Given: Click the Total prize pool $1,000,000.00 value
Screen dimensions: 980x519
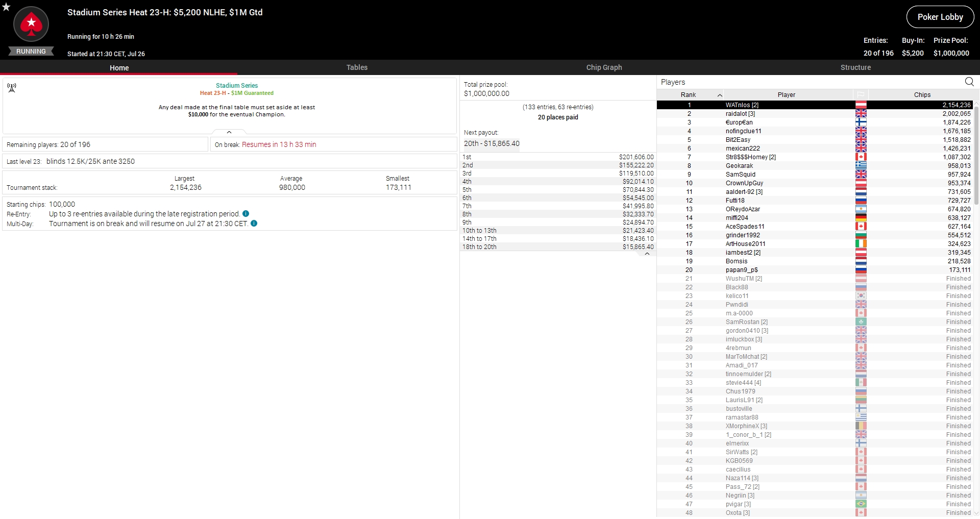Looking at the screenshot, I should pyautogui.click(x=486, y=93).
